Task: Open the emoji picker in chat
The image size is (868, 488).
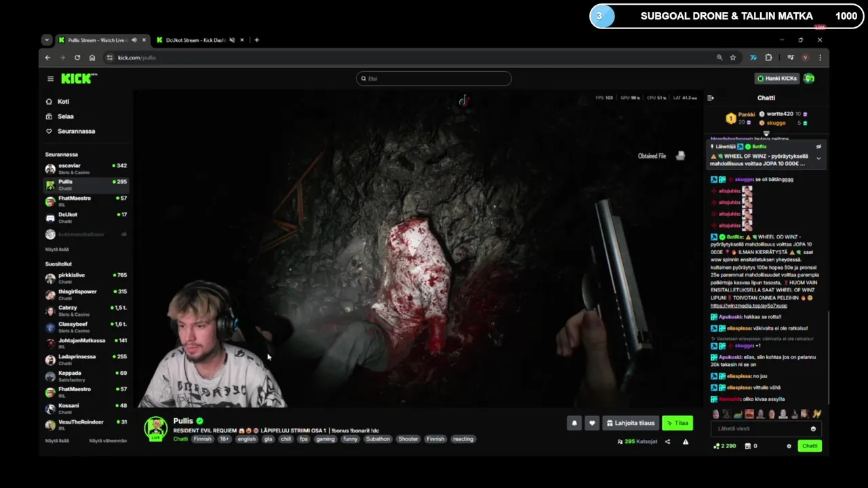Action: click(813, 428)
